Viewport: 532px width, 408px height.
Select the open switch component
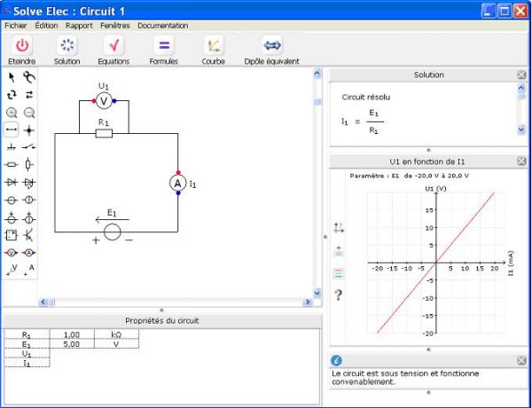[x=29, y=147]
